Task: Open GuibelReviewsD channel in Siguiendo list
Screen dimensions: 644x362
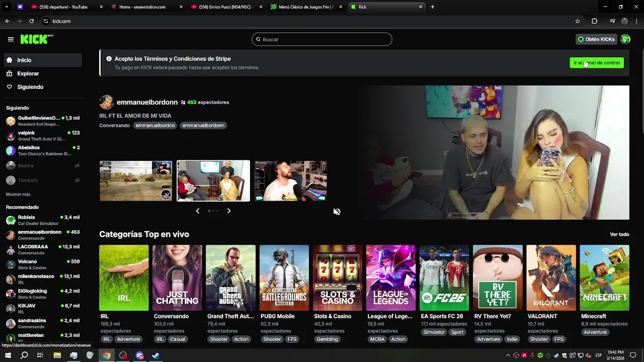Action: [43, 121]
